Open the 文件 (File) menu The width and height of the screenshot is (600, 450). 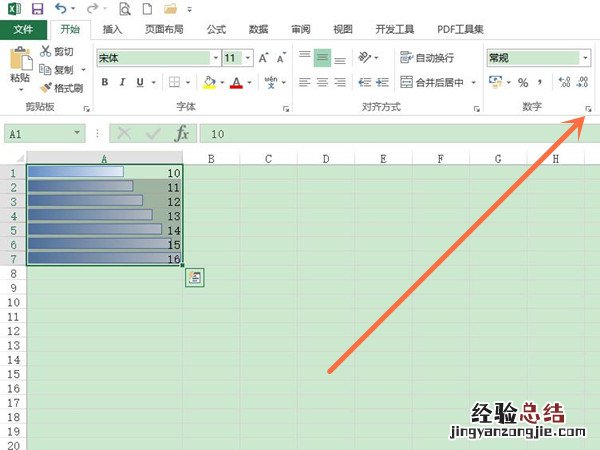coord(23,30)
